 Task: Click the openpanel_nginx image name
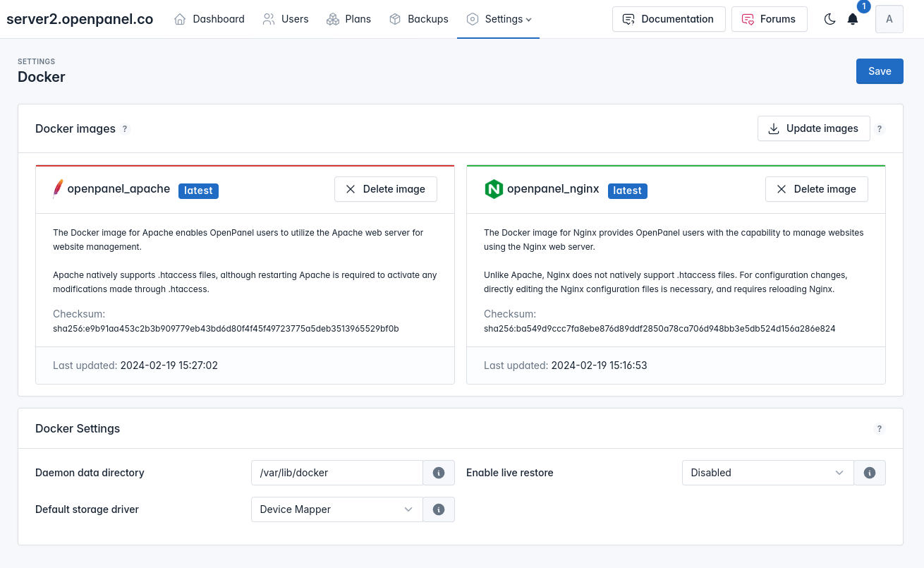(553, 188)
